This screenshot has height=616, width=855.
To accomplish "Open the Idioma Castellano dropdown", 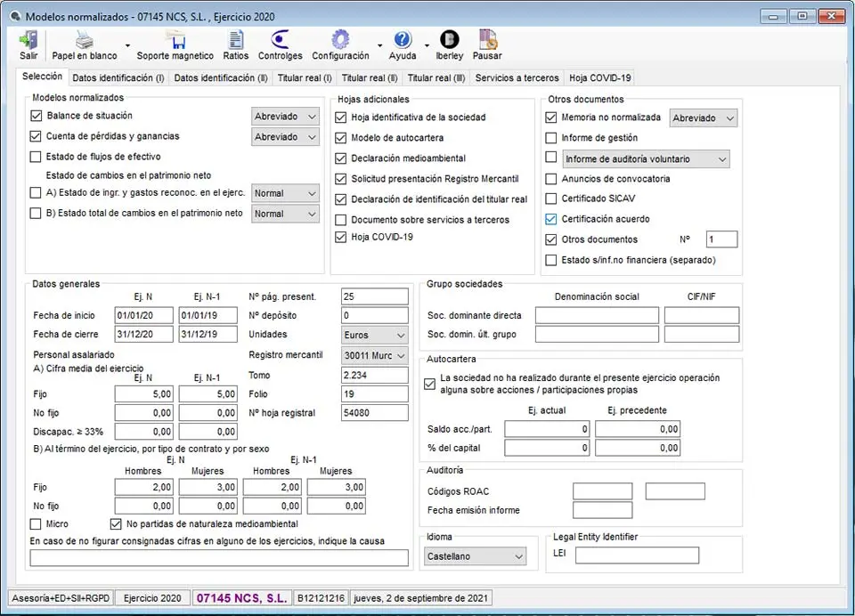I will tap(475, 556).
